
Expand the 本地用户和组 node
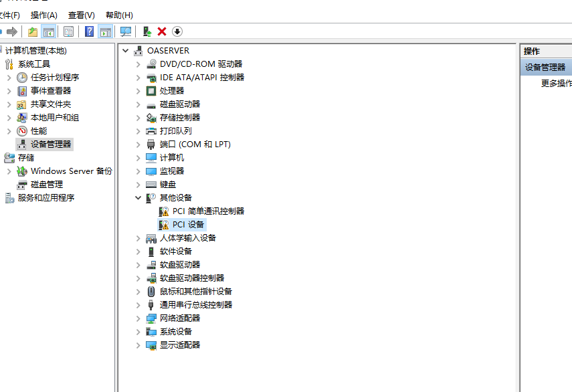(9, 118)
